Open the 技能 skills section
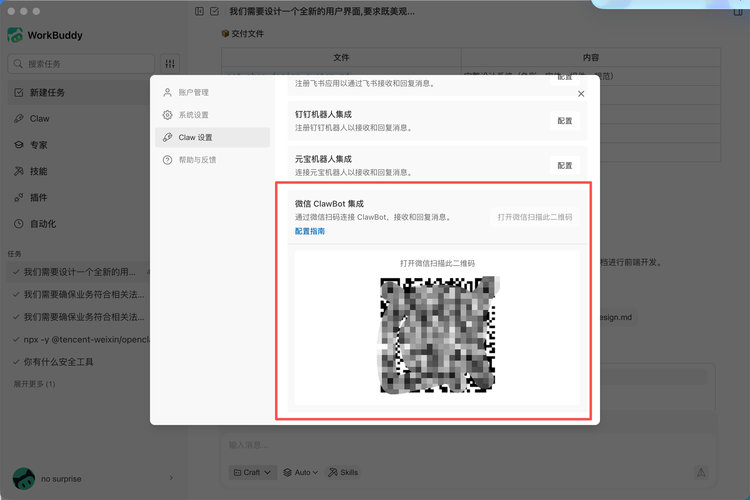Image resolution: width=750 pixels, height=500 pixels. coord(38,171)
